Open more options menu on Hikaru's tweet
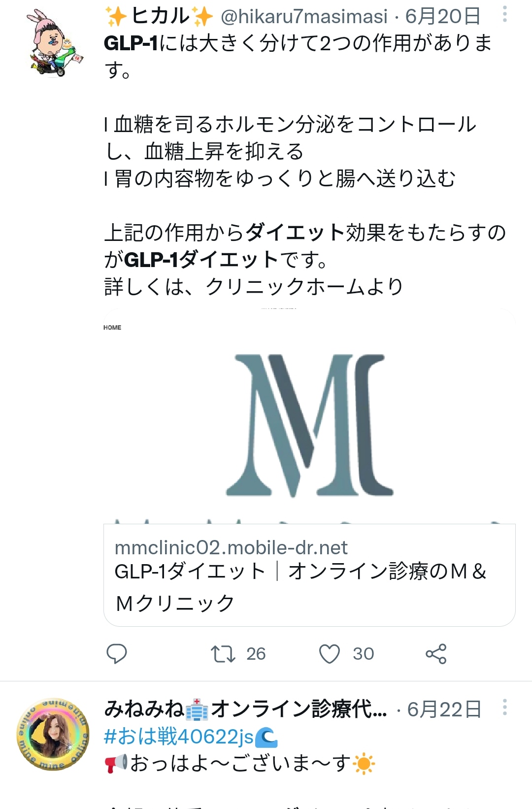Image resolution: width=532 pixels, height=809 pixels. click(505, 14)
